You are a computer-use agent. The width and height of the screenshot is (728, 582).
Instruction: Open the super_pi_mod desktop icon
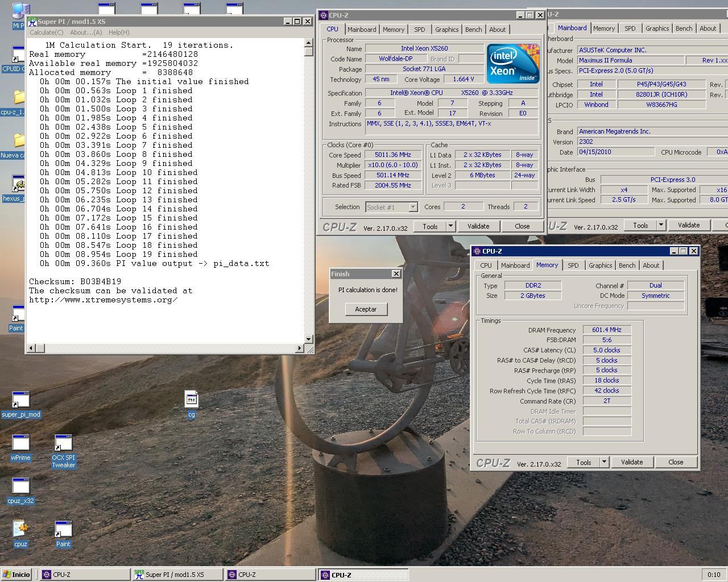[x=20, y=400]
